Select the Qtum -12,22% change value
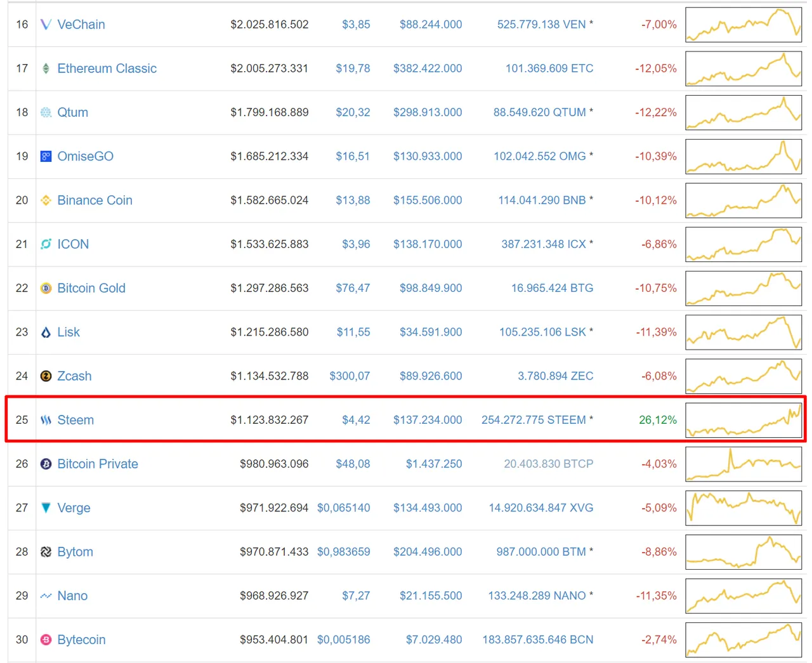Screen dimensions: 812x663 (656, 112)
